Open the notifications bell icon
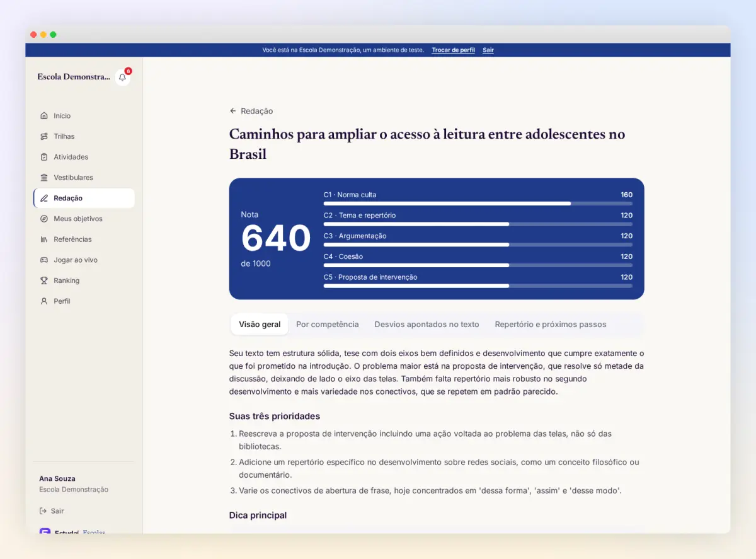756x559 pixels. coord(122,78)
